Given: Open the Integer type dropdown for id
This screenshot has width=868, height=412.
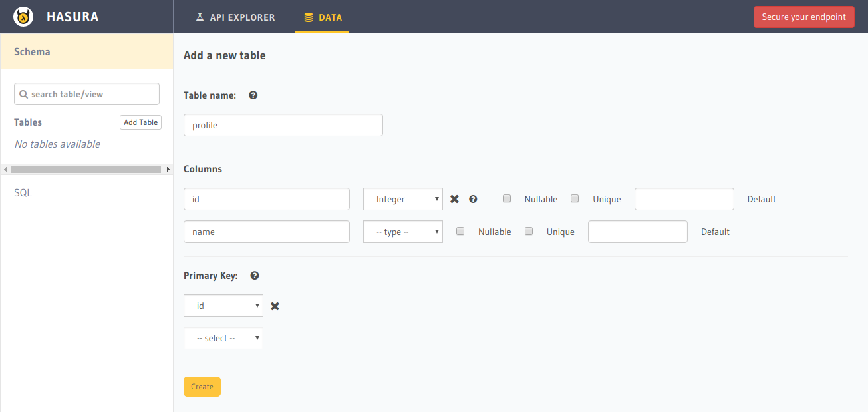Looking at the screenshot, I should (403, 199).
